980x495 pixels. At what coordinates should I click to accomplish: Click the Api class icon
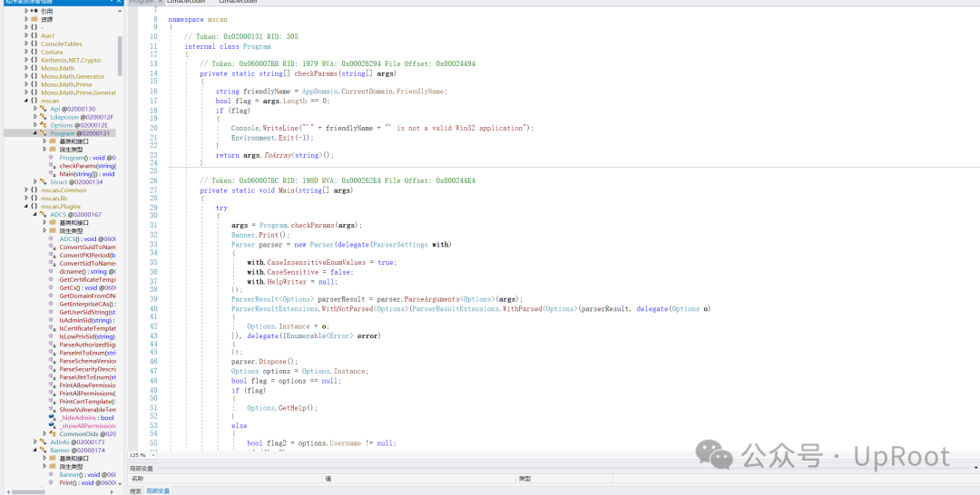coord(44,109)
